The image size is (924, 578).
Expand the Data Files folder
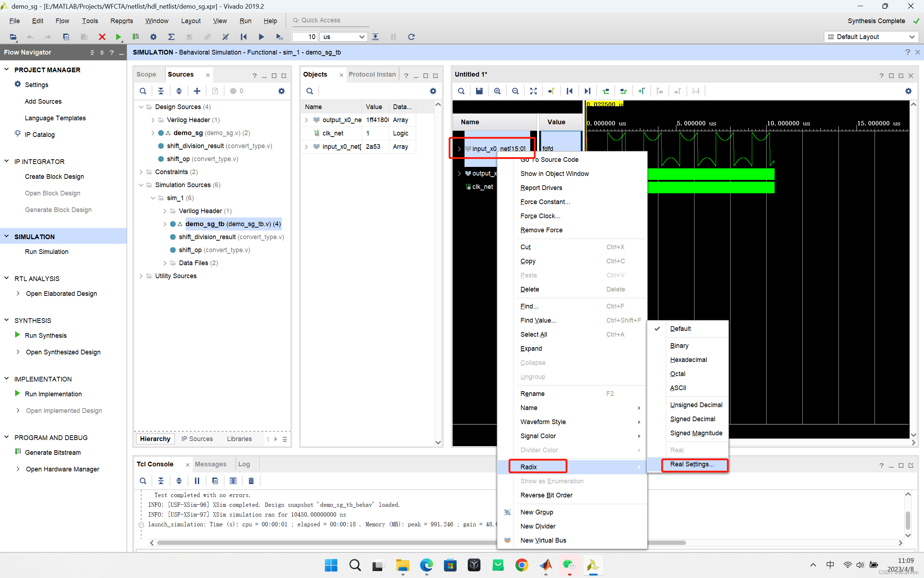[165, 263]
